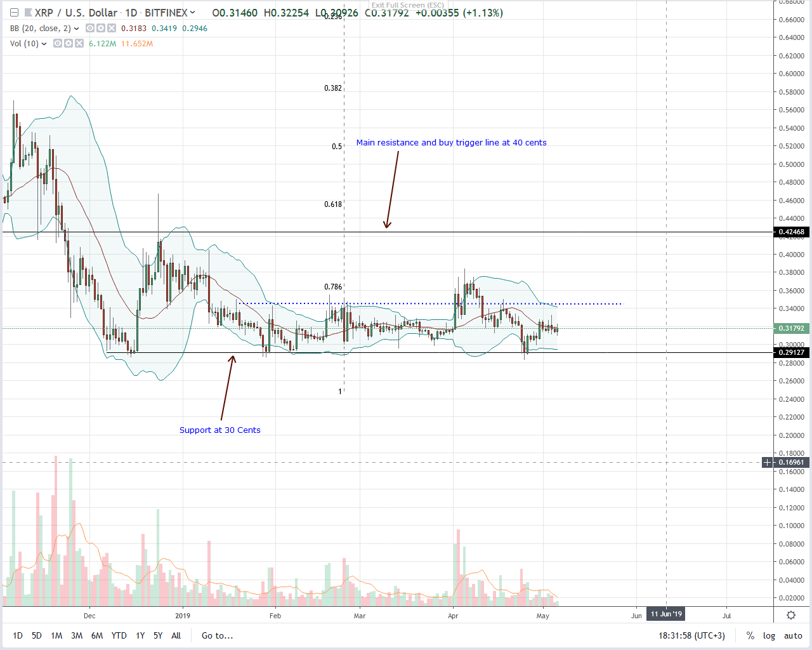Click the 11.652M volume MA value

click(x=137, y=44)
